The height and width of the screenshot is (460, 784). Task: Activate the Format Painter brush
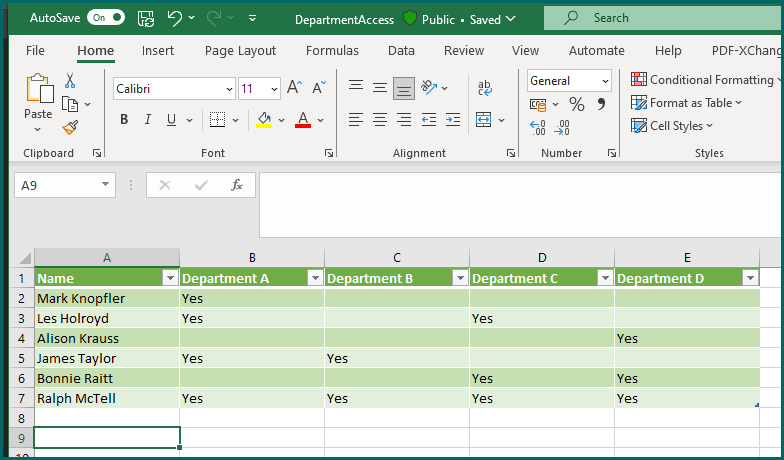point(70,128)
